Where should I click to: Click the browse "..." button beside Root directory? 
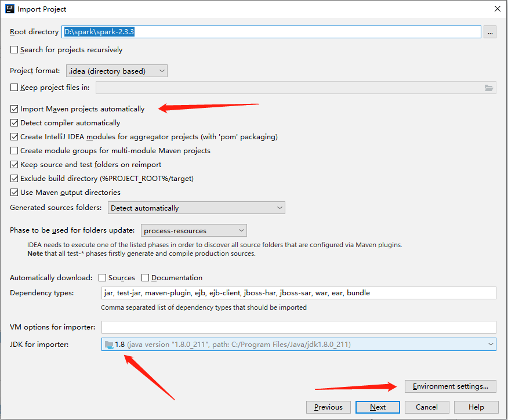click(489, 32)
